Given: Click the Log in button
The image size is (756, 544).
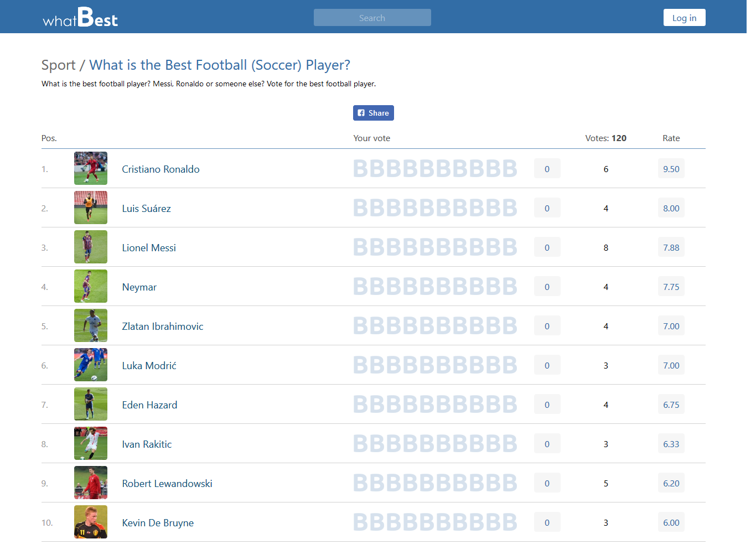Looking at the screenshot, I should [x=684, y=18].
